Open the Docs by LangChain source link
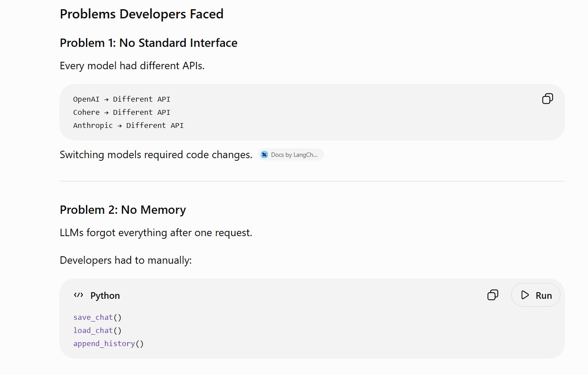588x375 pixels. click(291, 155)
